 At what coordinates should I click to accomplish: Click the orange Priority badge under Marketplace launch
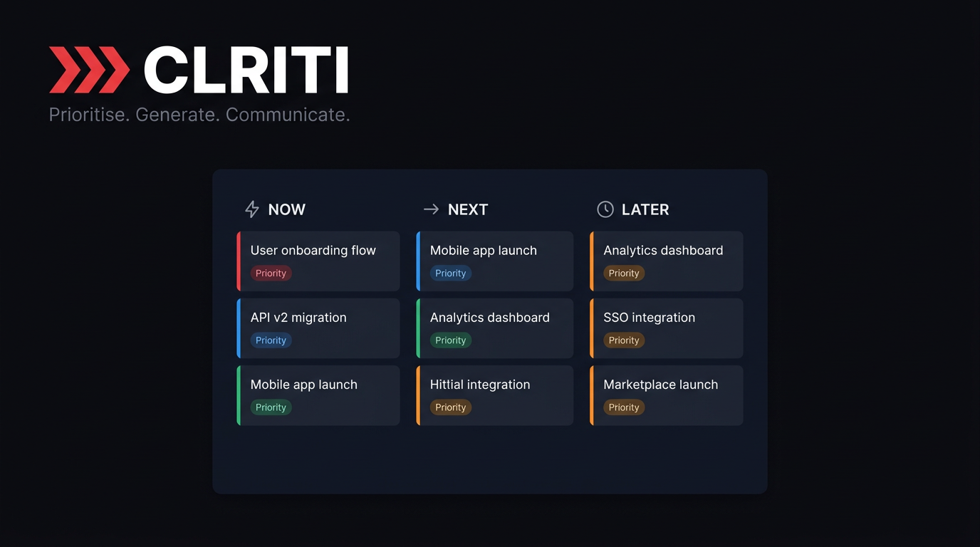click(x=624, y=407)
